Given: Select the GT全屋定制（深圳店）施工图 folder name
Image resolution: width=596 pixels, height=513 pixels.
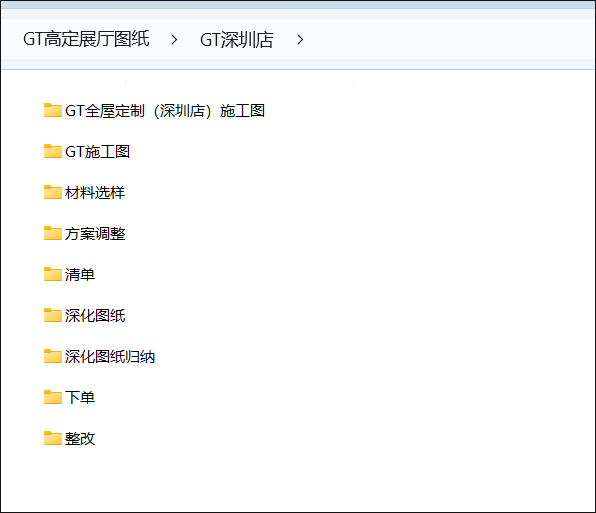Looking at the screenshot, I should [x=165, y=111].
